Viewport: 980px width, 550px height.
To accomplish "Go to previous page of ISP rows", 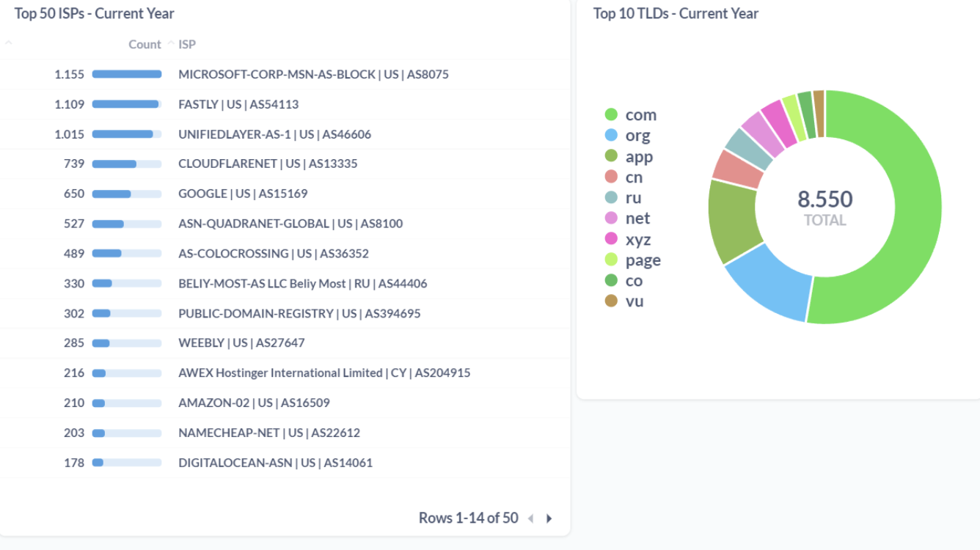I will click(x=530, y=518).
